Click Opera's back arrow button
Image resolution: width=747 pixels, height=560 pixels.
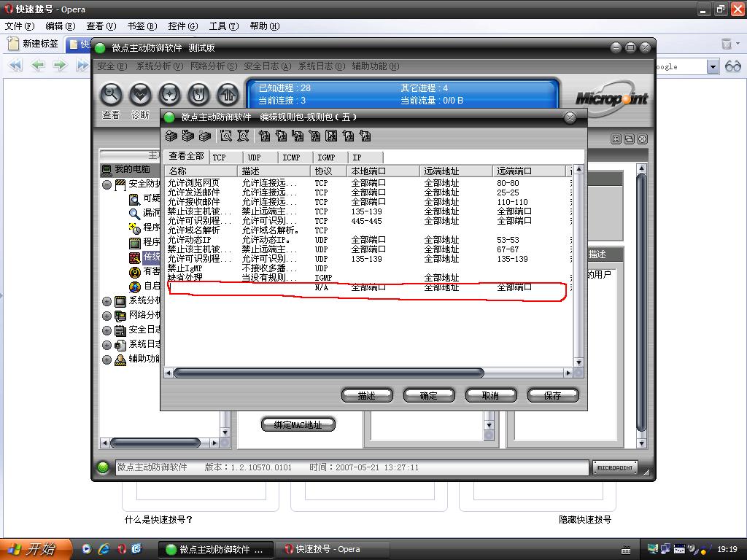38,65
